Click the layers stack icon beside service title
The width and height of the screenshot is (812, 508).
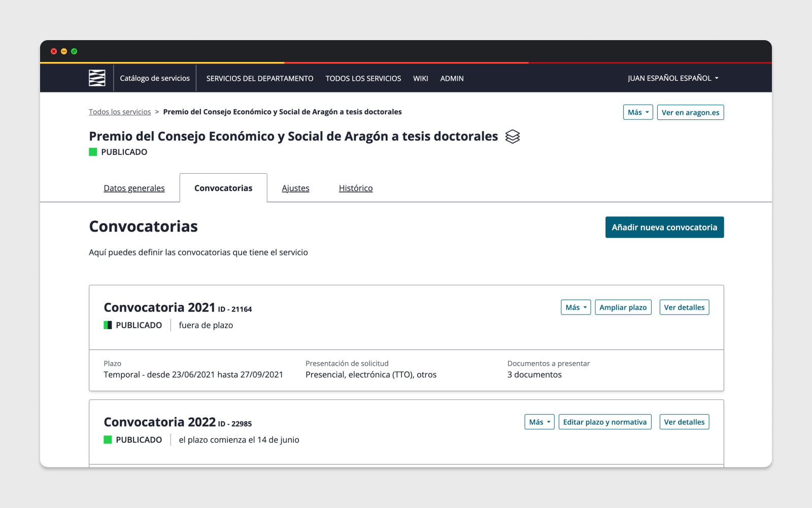[x=513, y=137]
